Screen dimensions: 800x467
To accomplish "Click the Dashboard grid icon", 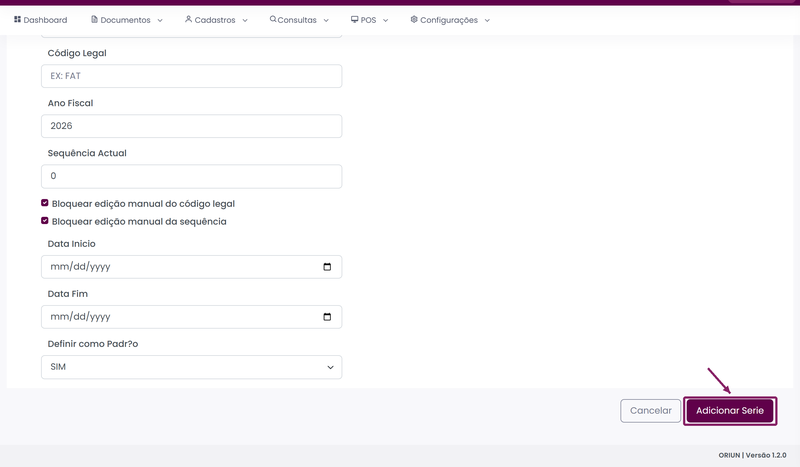I will 17,19.
